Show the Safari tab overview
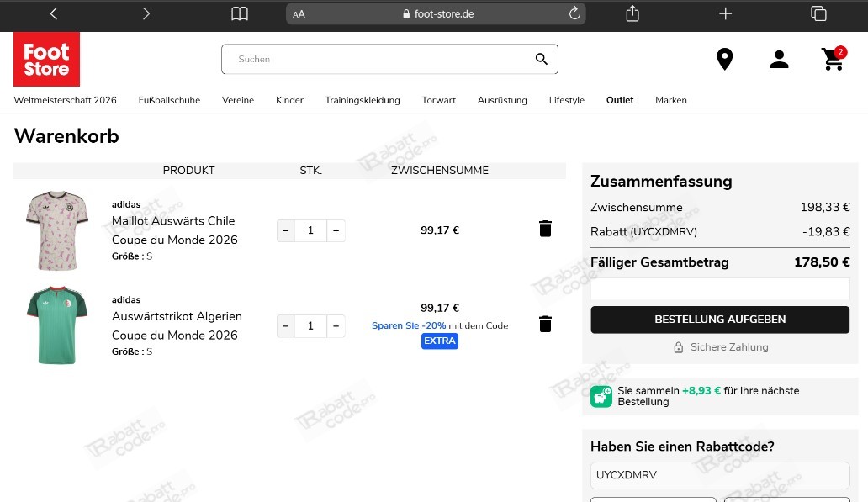The width and height of the screenshot is (868, 502). coord(818,13)
